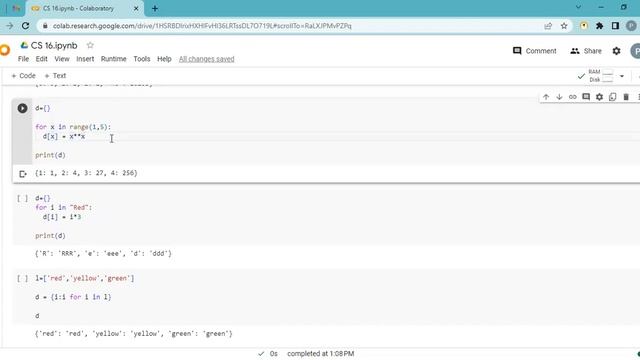640x360 pixels.
Task: Clear cell output icon
Action: 23,174
